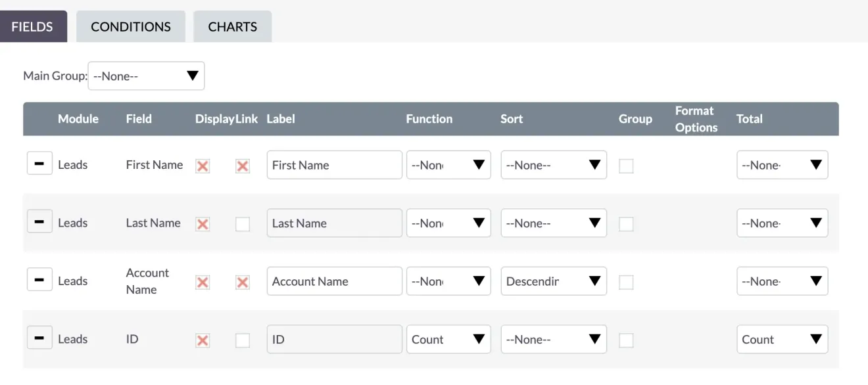
Task: Disable display of the First Name field
Action: (202, 166)
